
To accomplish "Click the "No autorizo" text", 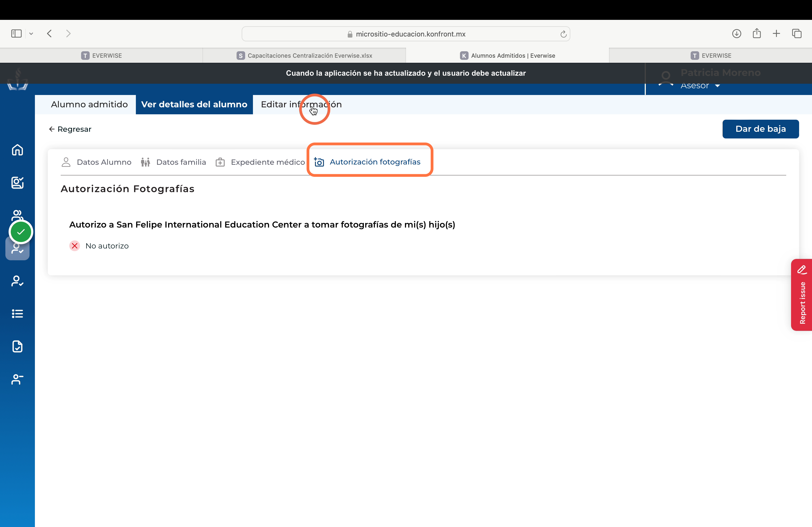I will (107, 246).
